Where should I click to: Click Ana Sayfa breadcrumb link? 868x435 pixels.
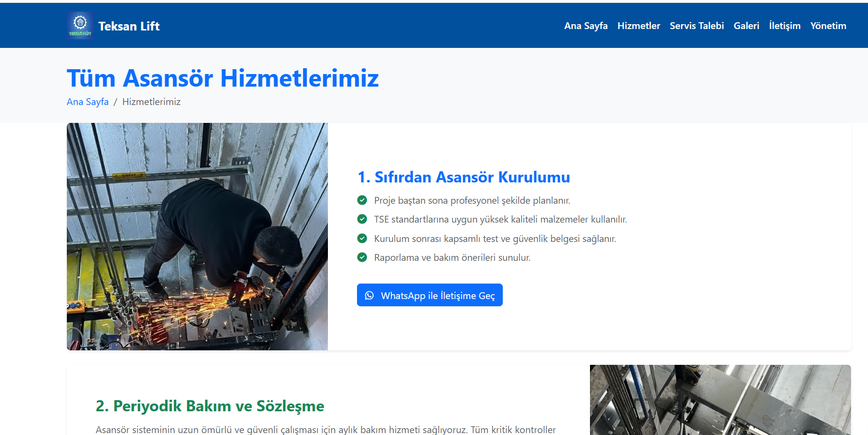click(88, 102)
